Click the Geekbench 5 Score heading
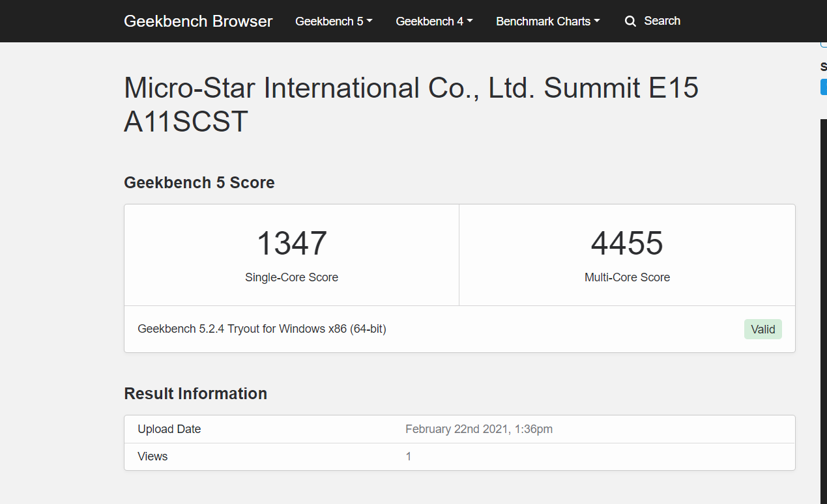 pos(199,183)
